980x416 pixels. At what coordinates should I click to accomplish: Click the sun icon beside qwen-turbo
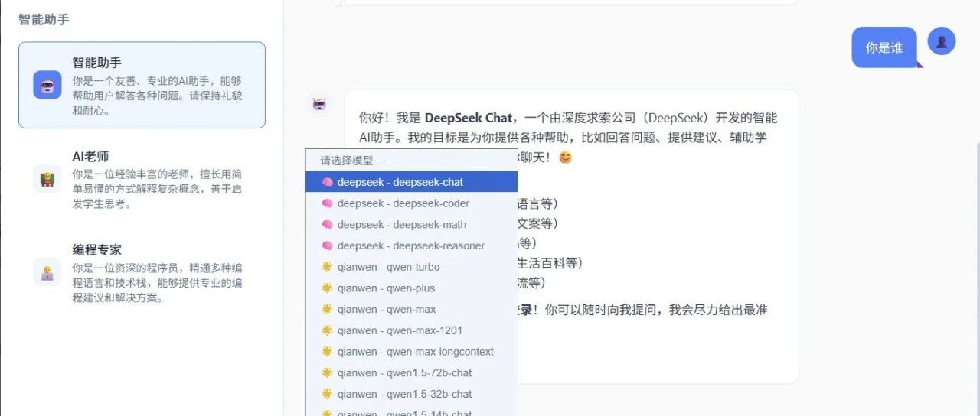click(x=327, y=267)
